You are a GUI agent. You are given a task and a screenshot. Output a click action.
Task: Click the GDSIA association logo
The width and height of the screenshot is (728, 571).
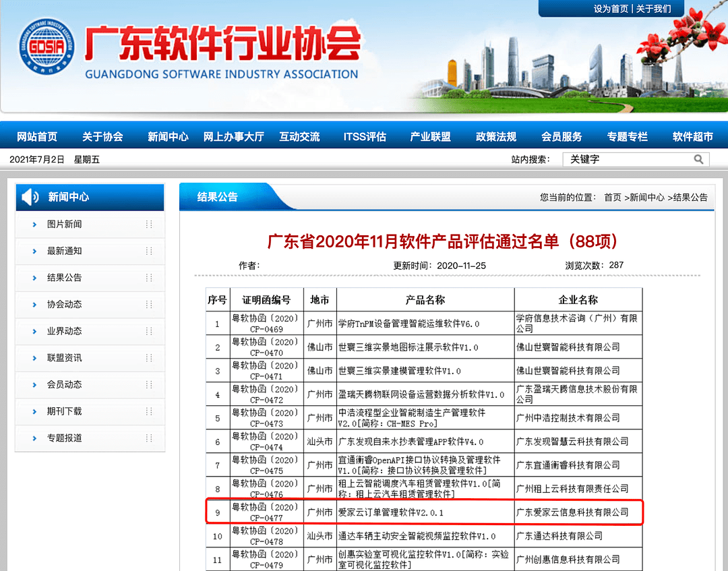[47, 47]
